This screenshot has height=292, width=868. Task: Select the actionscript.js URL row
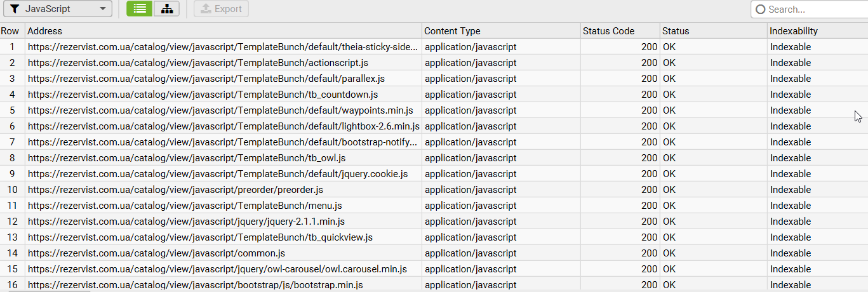(197, 63)
